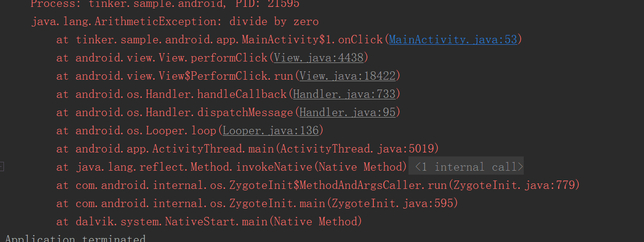Select the ZygoteInit.main(ZygoteInit.java:595) line

point(257,204)
